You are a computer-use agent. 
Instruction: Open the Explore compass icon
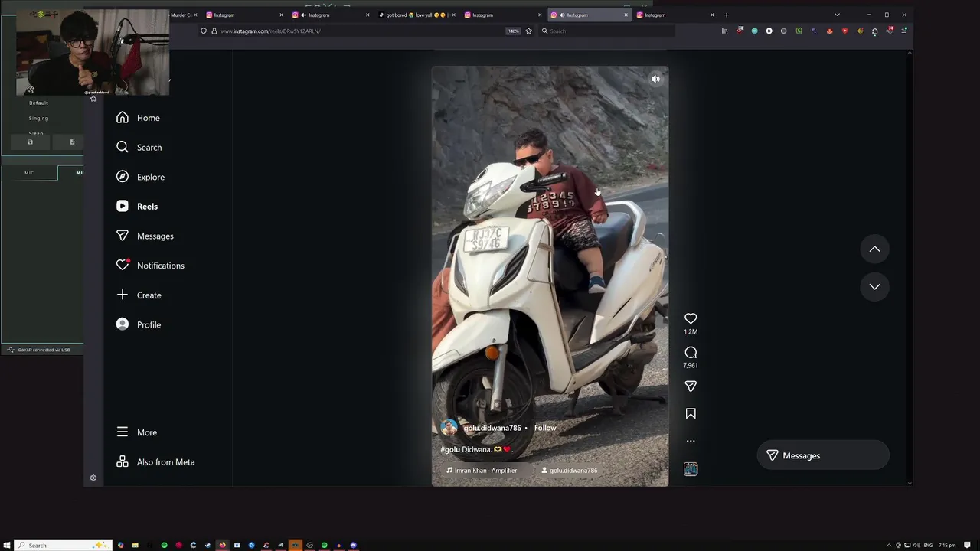pos(122,177)
